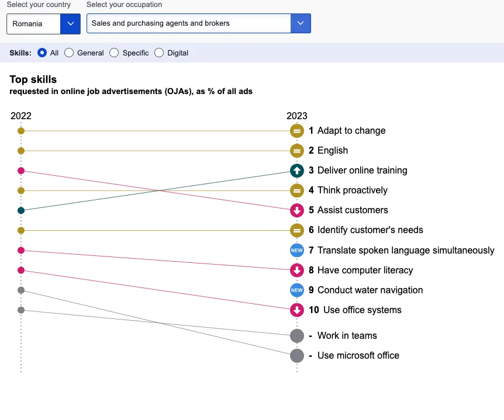The width and height of the screenshot is (504, 420).
Task: Choose the Specific skills filter
Action: pyautogui.click(x=114, y=53)
